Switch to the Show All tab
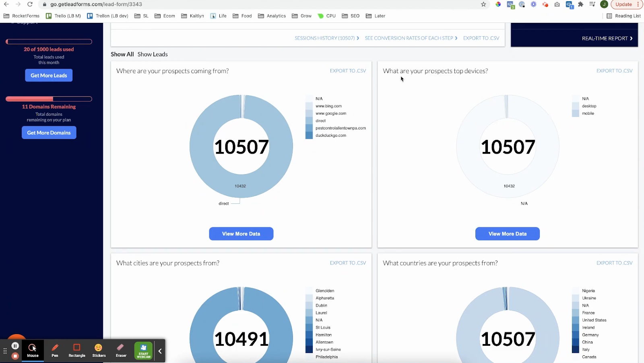The height and width of the screenshot is (363, 644). [x=122, y=54]
